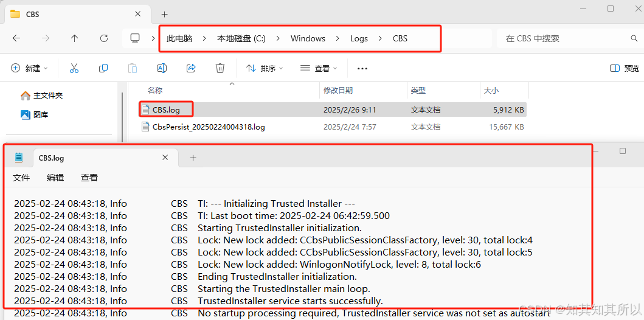This screenshot has height=320, width=644.
Task: Expand the chevron after Logs in breadcrumb
Action: point(380,38)
